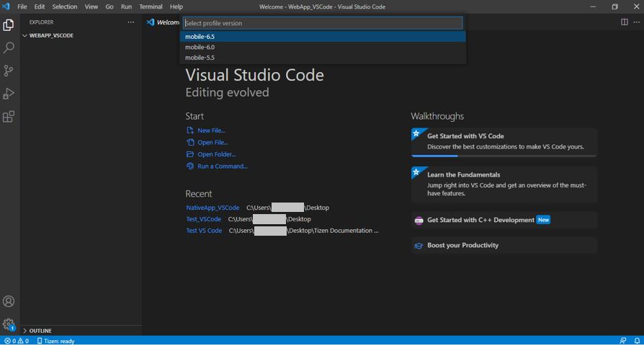Select mobile-6.5 profile version
This screenshot has width=644, height=346.
200,37
